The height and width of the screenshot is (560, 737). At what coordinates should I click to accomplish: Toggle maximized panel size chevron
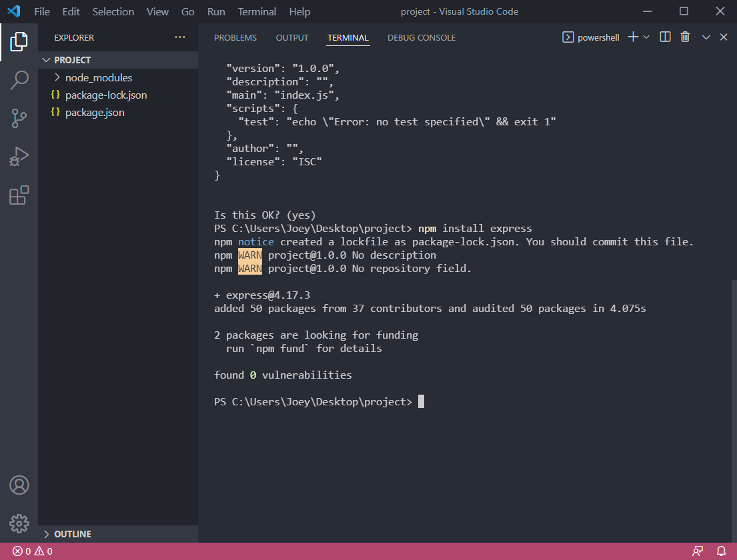tap(706, 37)
